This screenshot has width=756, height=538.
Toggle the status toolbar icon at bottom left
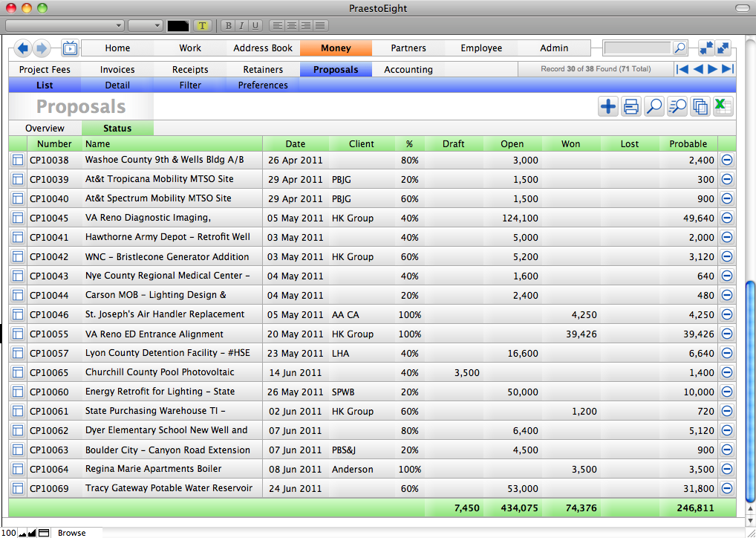coord(44,533)
